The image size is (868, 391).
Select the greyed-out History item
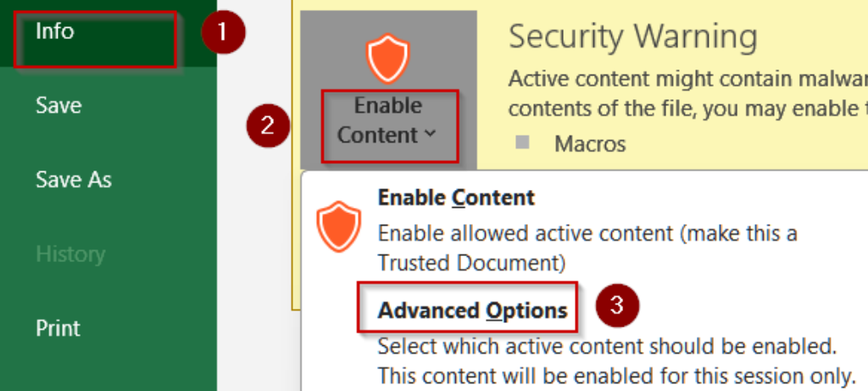[x=70, y=254]
